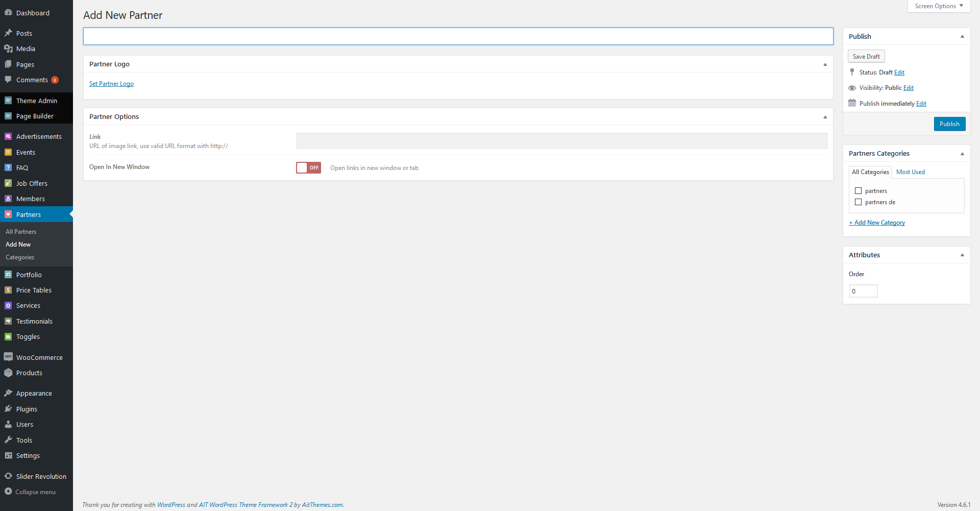Collapse the Partner Options panel
The width and height of the screenshot is (980, 511).
tap(825, 117)
